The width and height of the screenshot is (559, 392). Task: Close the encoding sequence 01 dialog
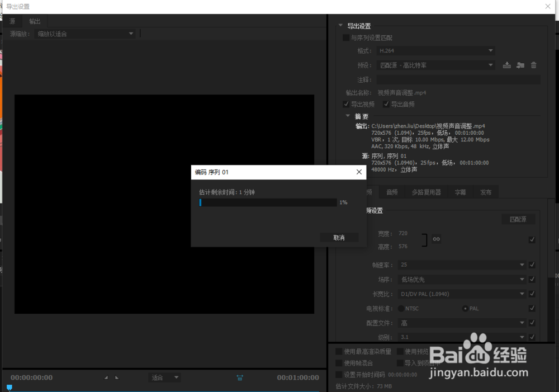pos(359,172)
